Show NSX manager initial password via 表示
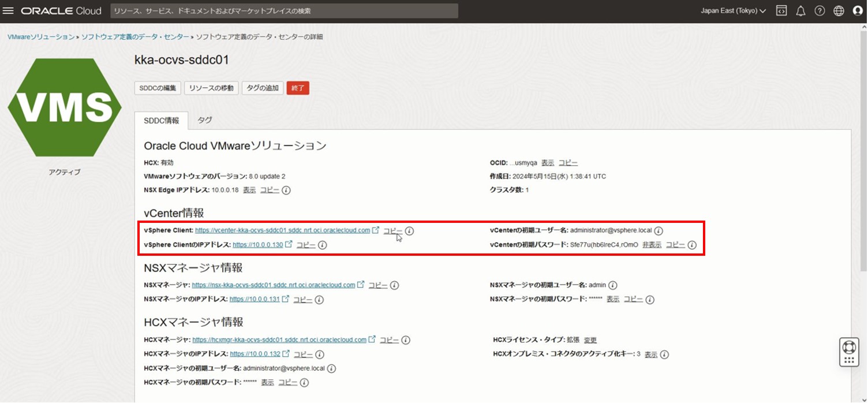Screen dimensions: 868x403 point(612,299)
